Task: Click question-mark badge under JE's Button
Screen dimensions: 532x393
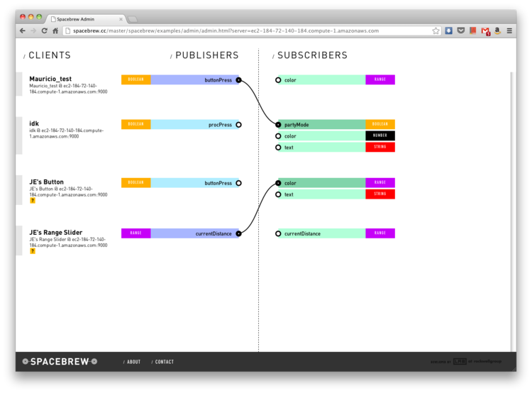Action: click(x=33, y=201)
